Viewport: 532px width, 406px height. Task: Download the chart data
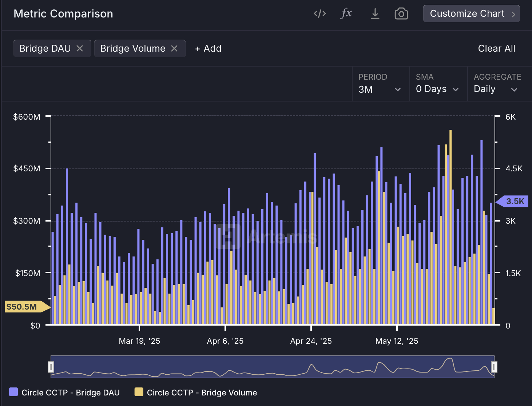[375, 14]
